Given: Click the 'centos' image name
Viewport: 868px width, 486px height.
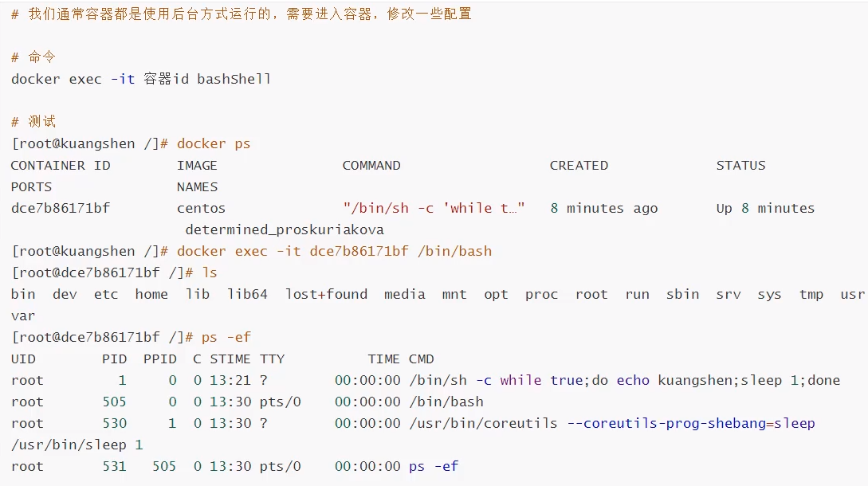Looking at the screenshot, I should (202, 209).
